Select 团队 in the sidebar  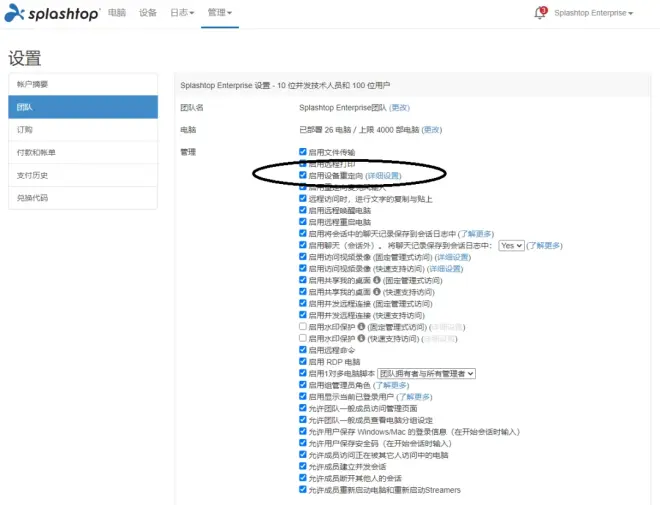click(x=83, y=107)
